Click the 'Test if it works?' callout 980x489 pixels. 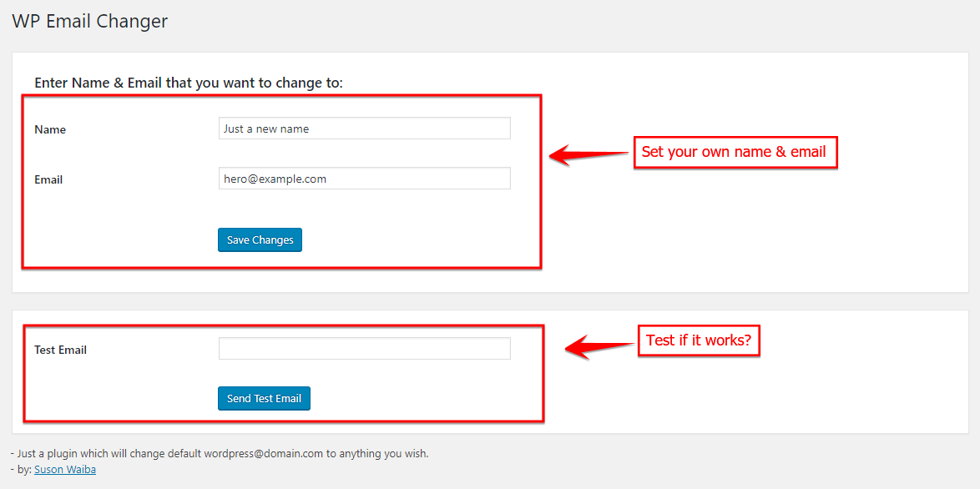click(x=699, y=340)
